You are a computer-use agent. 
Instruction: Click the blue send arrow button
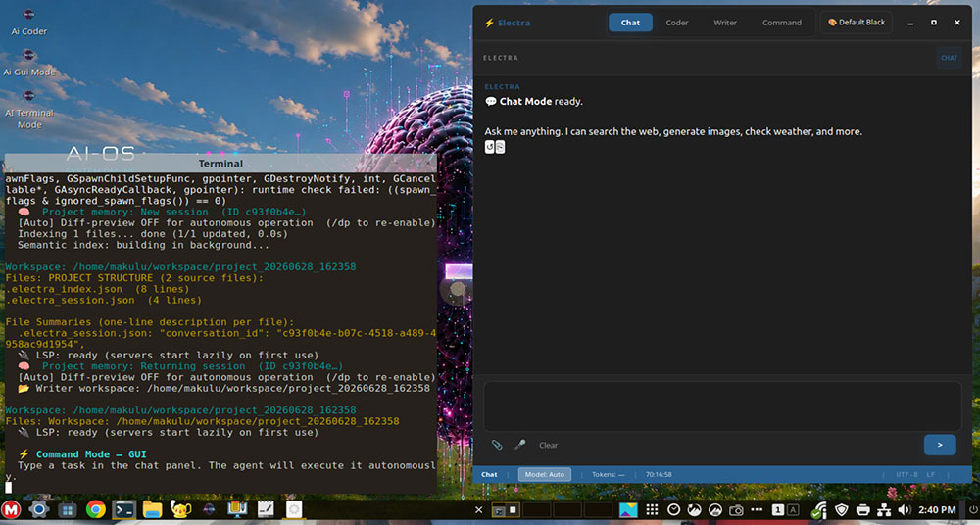point(940,445)
